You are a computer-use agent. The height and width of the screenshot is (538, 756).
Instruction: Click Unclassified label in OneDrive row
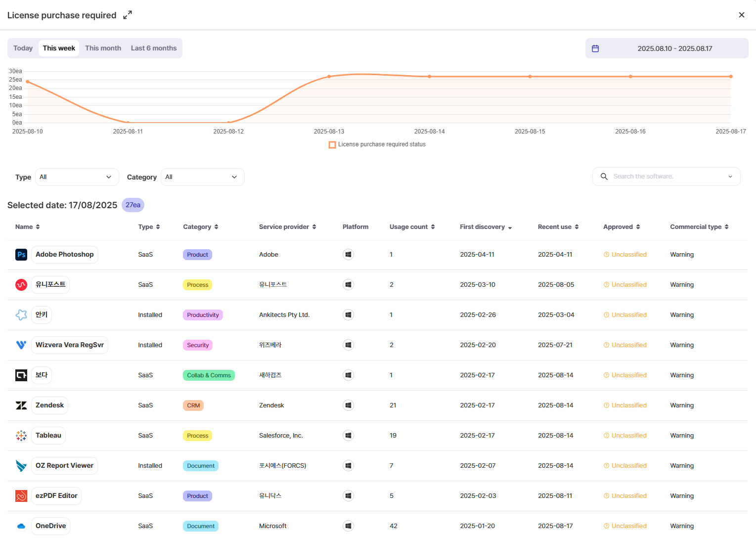(629, 526)
